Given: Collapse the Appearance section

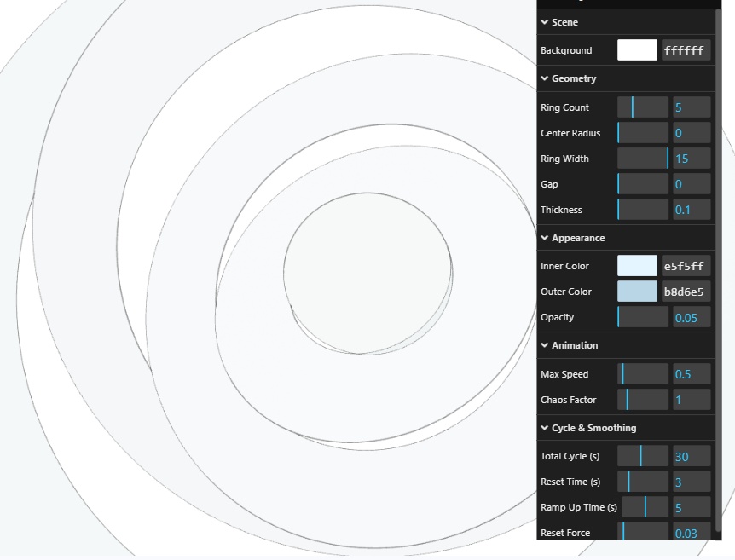Looking at the screenshot, I should pyautogui.click(x=577, y=238).
